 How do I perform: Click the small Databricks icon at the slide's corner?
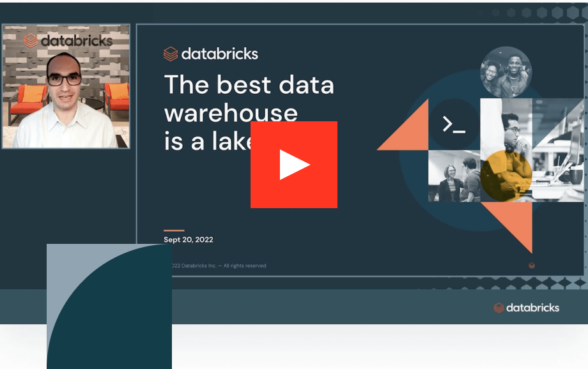pyautogui.click(x=532, y=266)
